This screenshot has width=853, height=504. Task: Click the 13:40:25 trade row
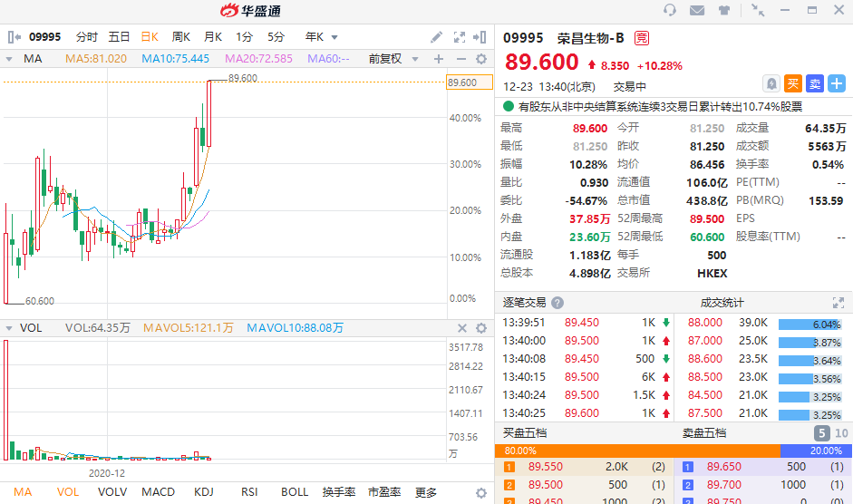pos(585,413)
